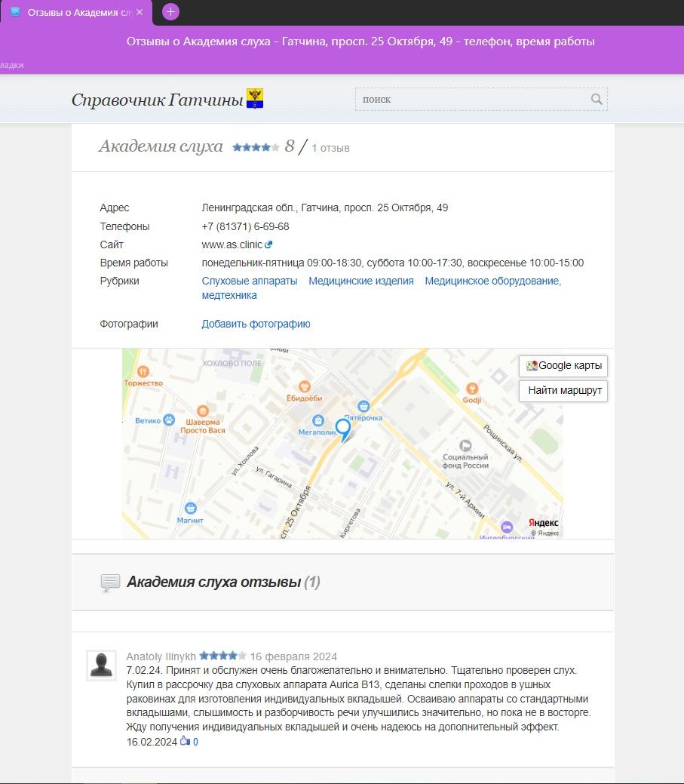Viewport: 684px width, 784px height.
Task: Click the Справочник Гатчины site logo
Action: coord(157,100)
